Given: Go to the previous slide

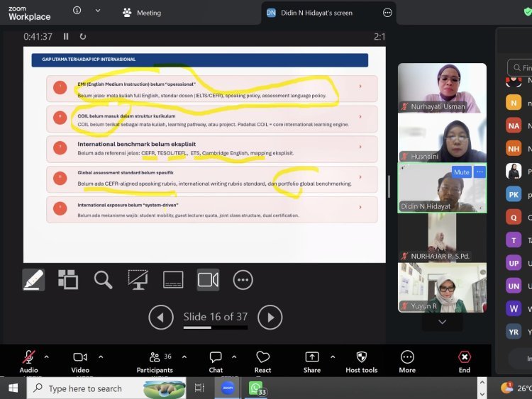Looking at the screenshot, I should (x=161, y=317).
